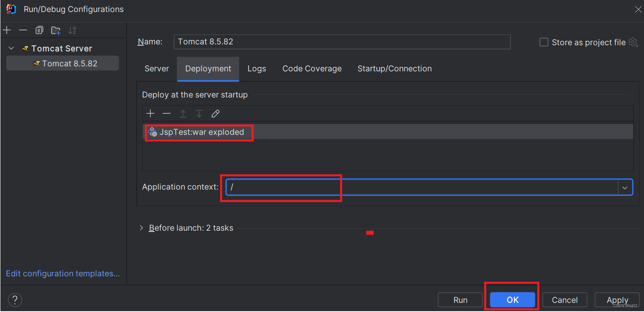Confirm with the OK button
The image size is (644, 312).
[x=512, y=300]
